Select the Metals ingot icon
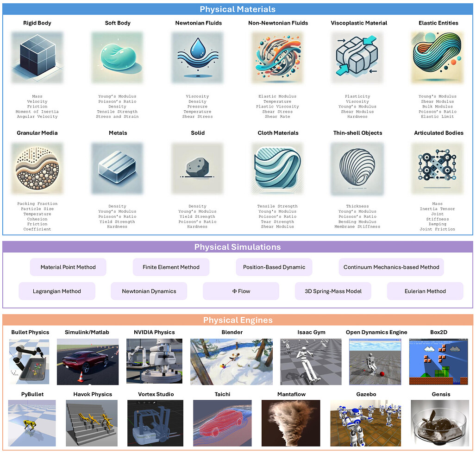476x454 pixels. (118, 168)
